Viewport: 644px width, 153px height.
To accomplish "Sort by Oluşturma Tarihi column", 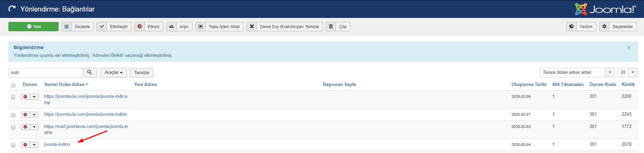I will pos(529,85).
